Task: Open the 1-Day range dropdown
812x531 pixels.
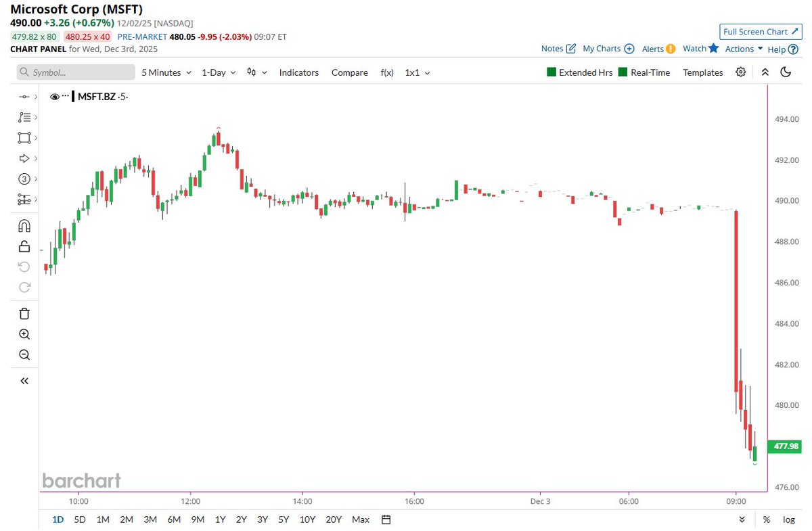Action: [x=219, y=72]
